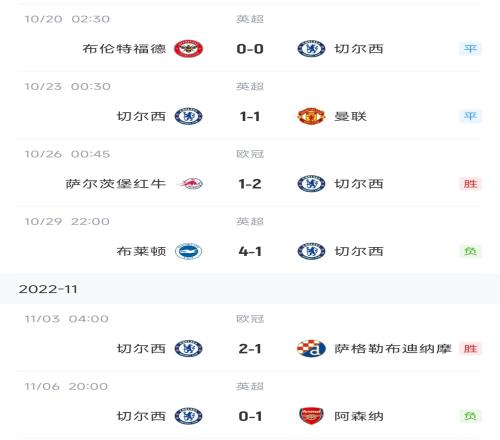Open the 1-2 Salzburg vs Chelsea score

tap(250, 184)
